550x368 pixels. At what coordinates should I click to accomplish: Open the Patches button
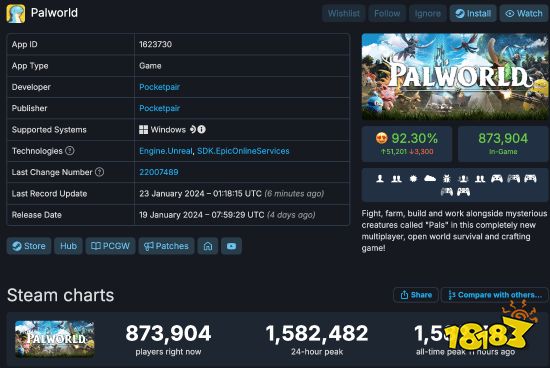[167, 246]
